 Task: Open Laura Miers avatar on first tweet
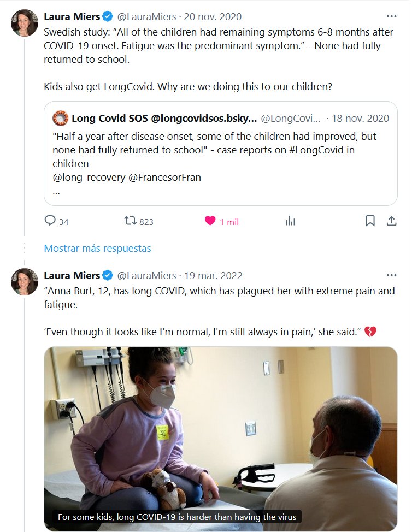25,23
